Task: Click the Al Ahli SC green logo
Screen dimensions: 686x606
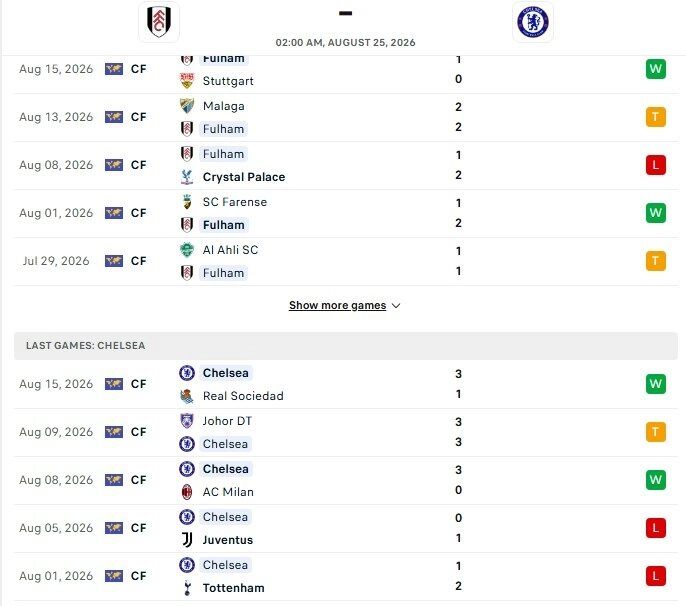Action: click(x=187, y=250)
